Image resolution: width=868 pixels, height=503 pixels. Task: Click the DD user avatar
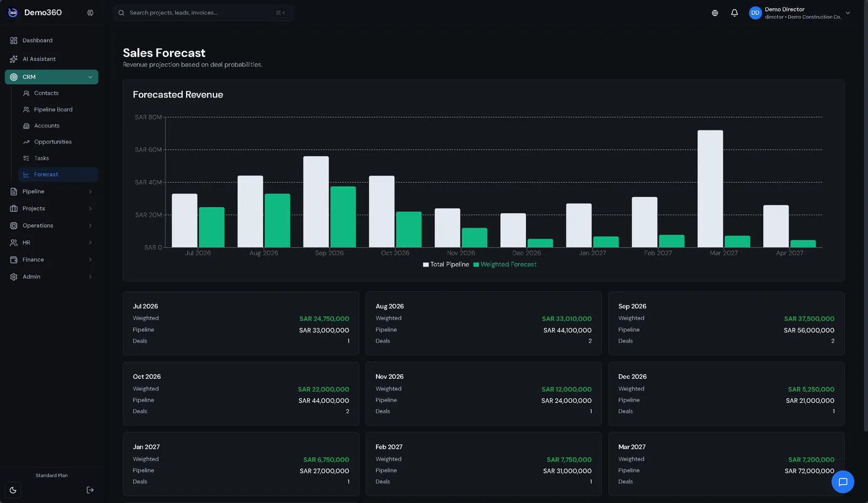(755, 13)
